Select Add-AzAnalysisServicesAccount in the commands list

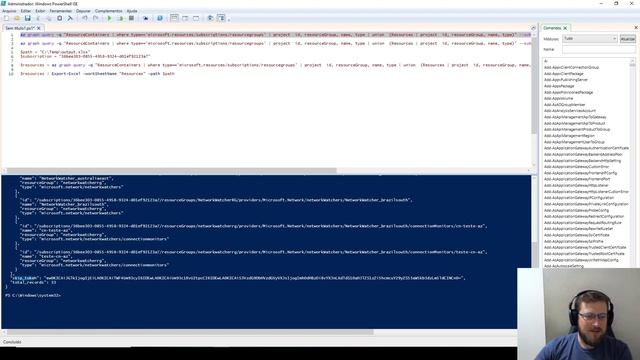point(569,111)
